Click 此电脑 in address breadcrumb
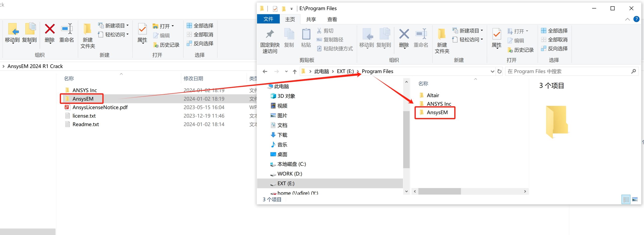644x235 pixels. [x=321, y=71]
